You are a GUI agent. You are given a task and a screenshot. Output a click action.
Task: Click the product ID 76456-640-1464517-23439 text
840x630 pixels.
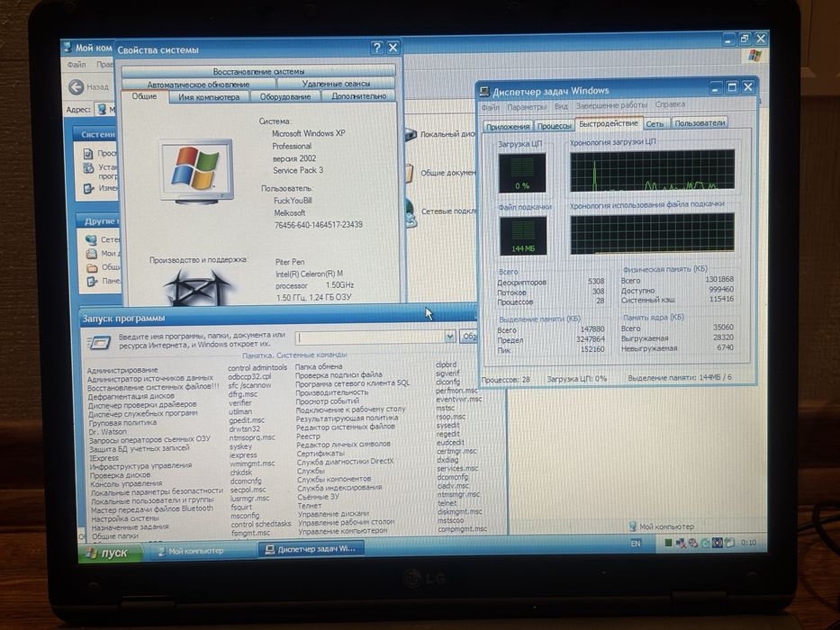(x=318, y=225)
